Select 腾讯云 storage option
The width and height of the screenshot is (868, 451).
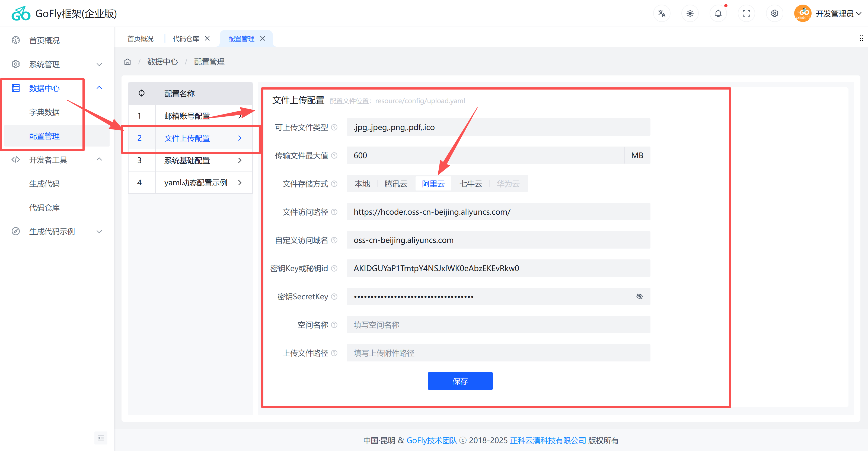point(396,184)
